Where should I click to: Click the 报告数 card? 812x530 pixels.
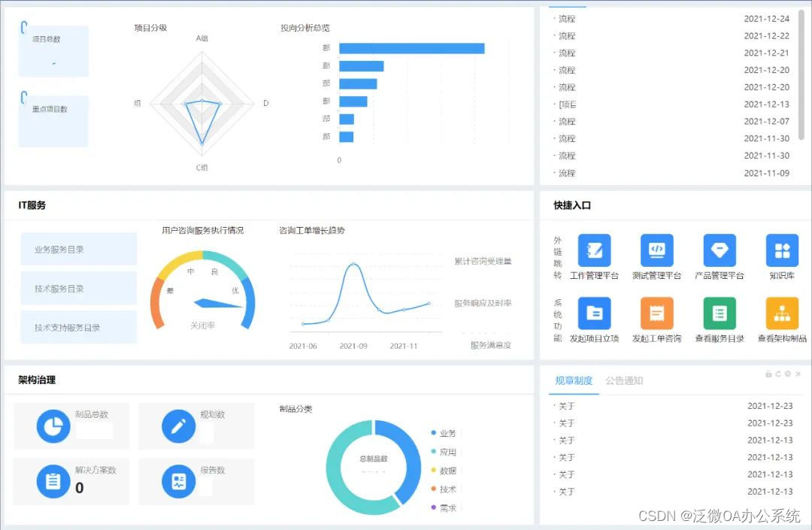196,482
